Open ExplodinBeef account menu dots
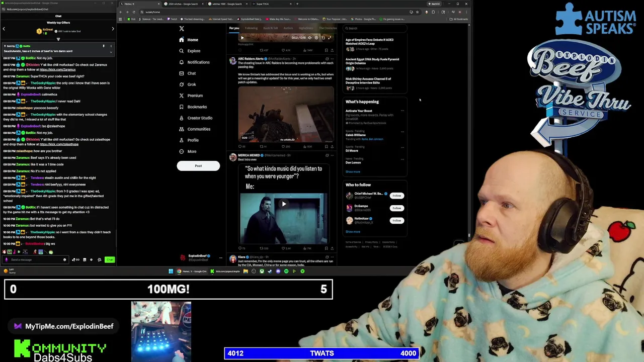The width and height of the screenshot is (644, 362). pos(220,258)
